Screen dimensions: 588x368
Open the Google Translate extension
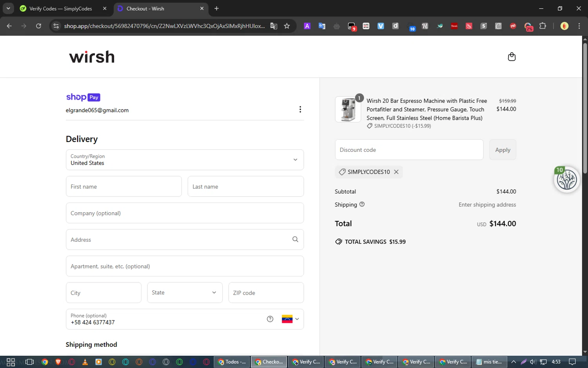tap(322, 26)
